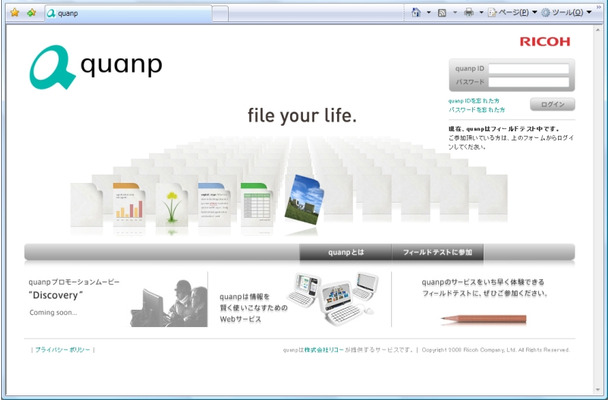
Task: Click the blue-tab text document icon
Action: point(214,205)
